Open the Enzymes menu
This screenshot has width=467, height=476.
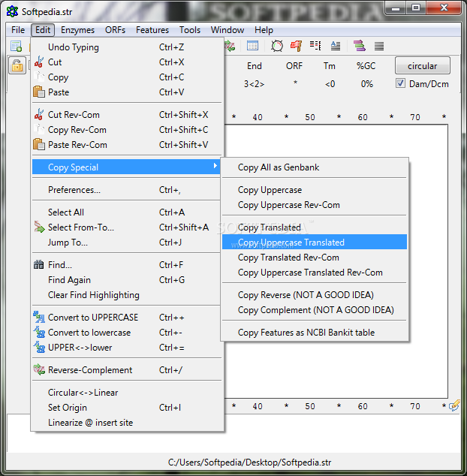(x=78, y=30)
